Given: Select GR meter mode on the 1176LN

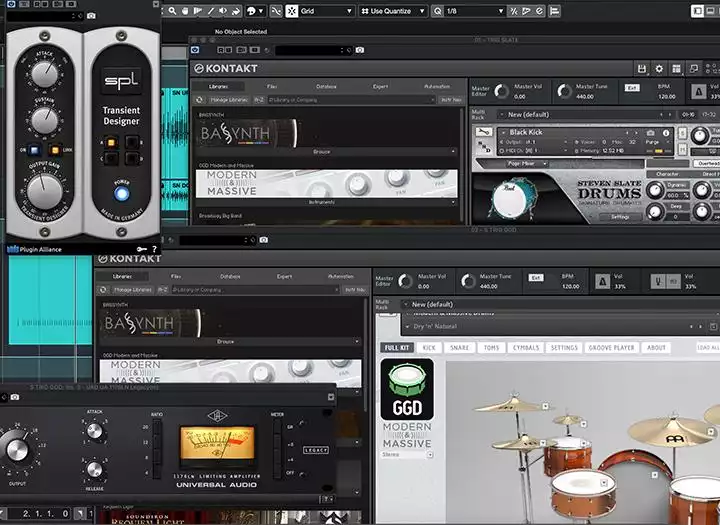Looking at the screenshot, I should click(x=277, y=427).
